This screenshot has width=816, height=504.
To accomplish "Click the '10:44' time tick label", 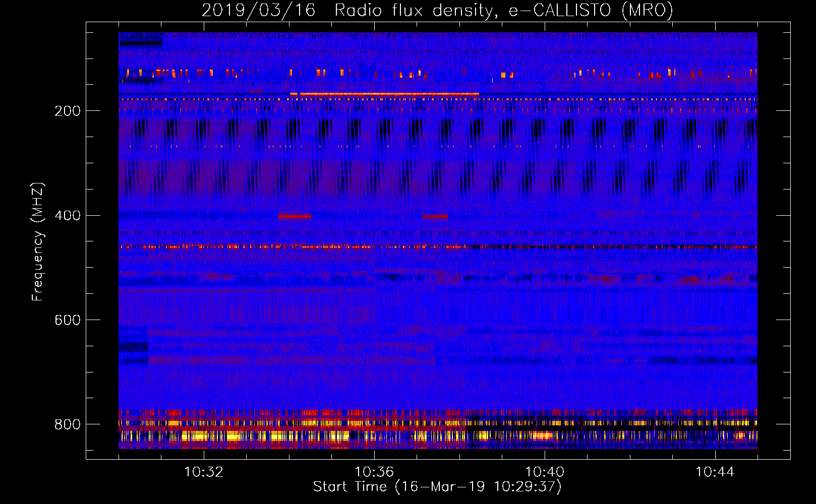I will click(x=715, y=472).
